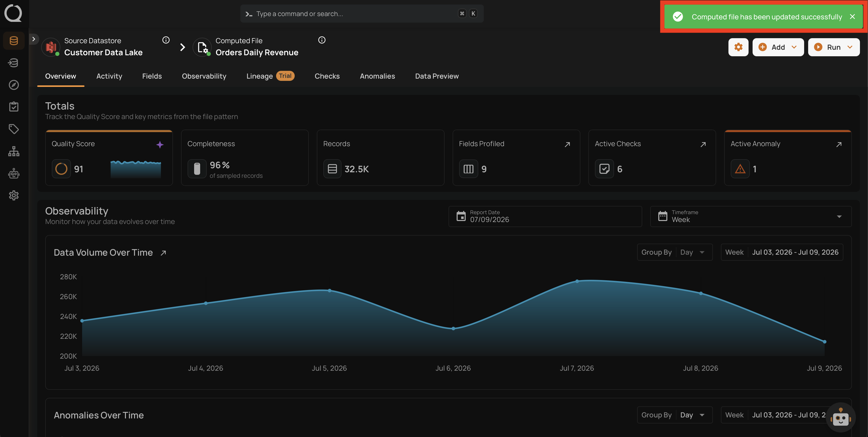The image size is (868, 437).
Task: Open the hierarchy icon in sidebar
Action: coord(14,151)
